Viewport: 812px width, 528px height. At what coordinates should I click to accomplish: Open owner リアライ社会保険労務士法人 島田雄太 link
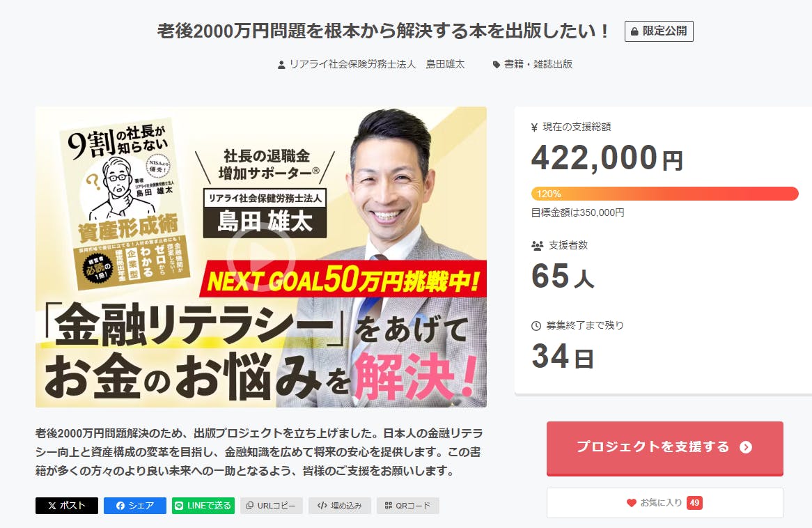coord(377,64)
